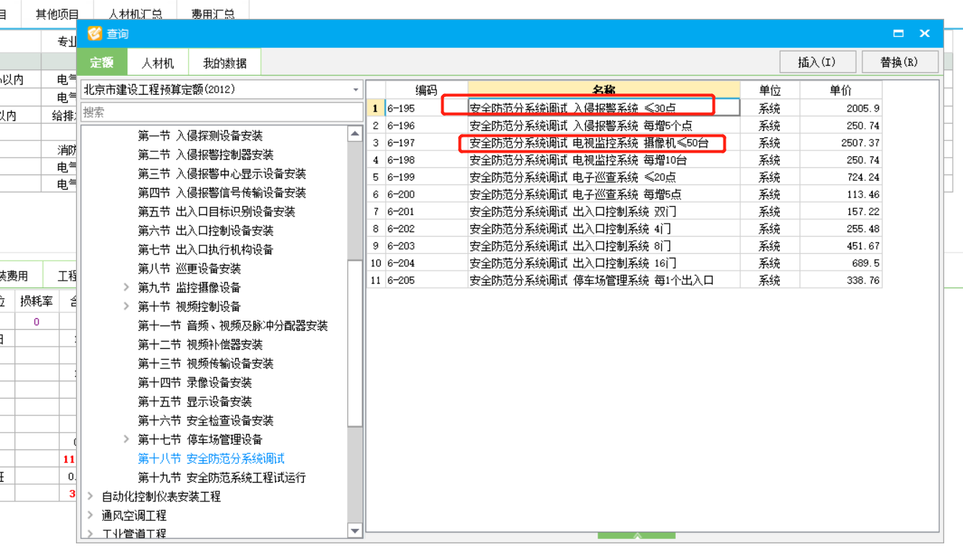
Task: Click code cell 6-197
Action: (x=426, y=143)
